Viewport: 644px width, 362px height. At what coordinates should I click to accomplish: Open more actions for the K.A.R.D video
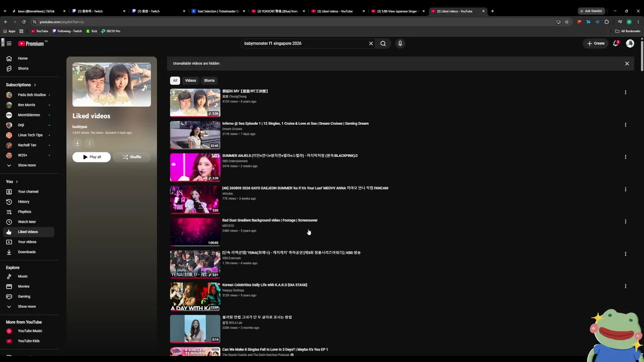tap(625, 286)
